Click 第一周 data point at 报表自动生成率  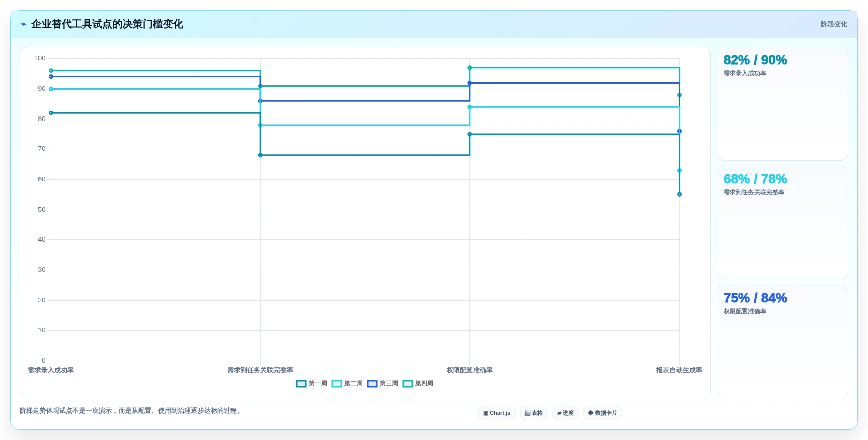[679, 194]
